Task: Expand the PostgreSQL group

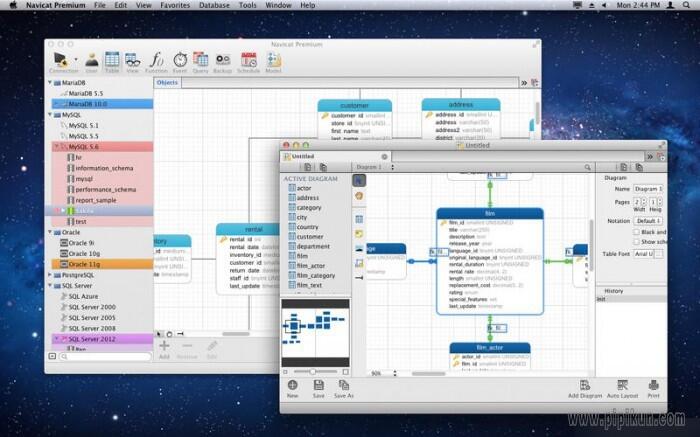Action: (x=50, y=275)
